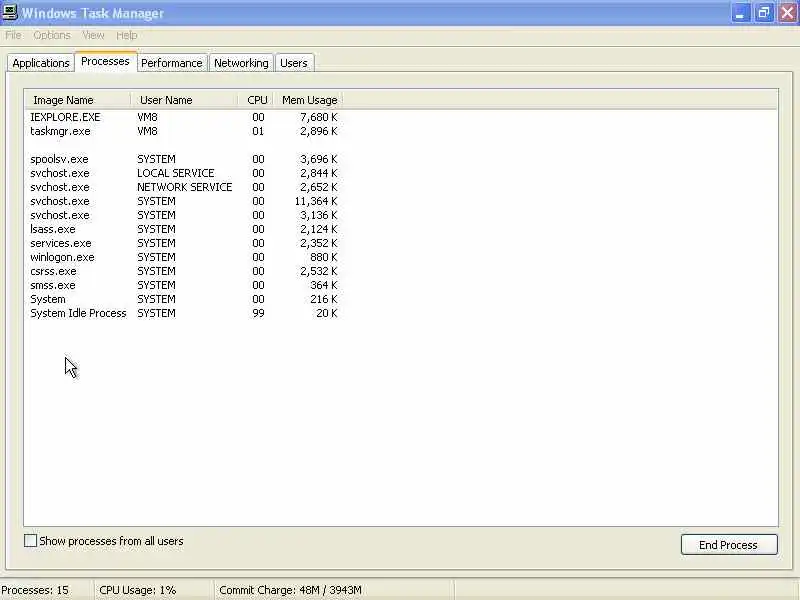
Task: Restore down the Task Manager window
Action: [764, 13]
